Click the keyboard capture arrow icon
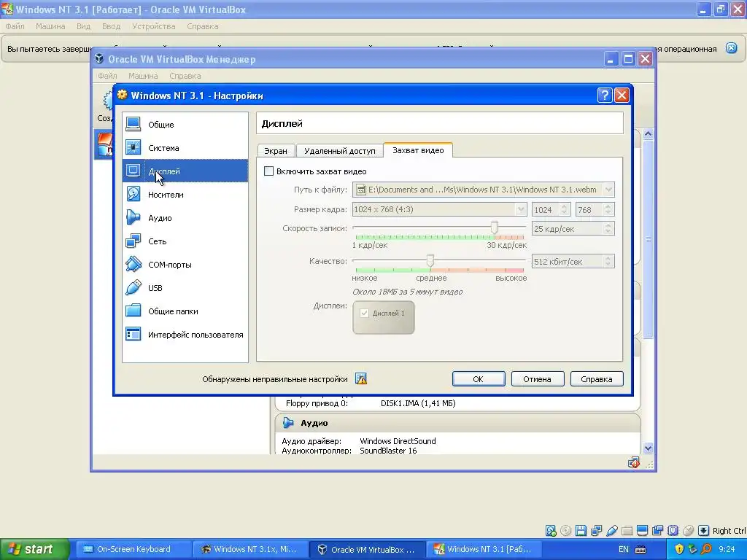The height and width of the screenshot is (560, 747). (703, 531)
